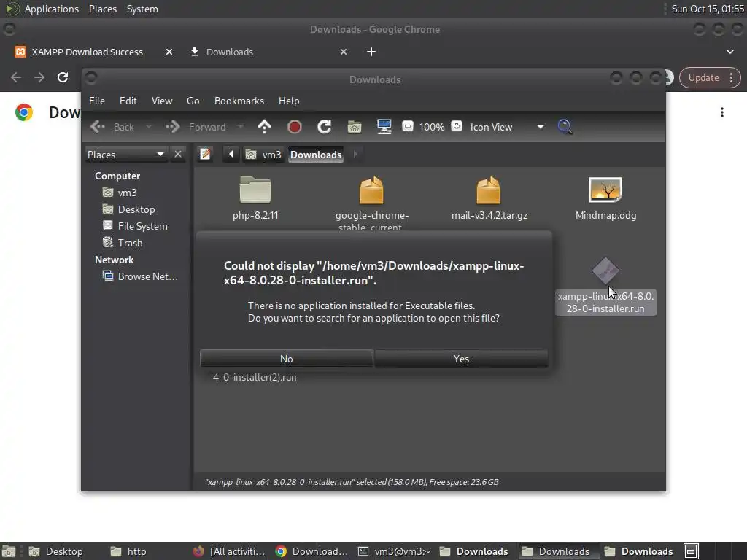
Task: Open Places menu in top panel
Action: point(103,9)
